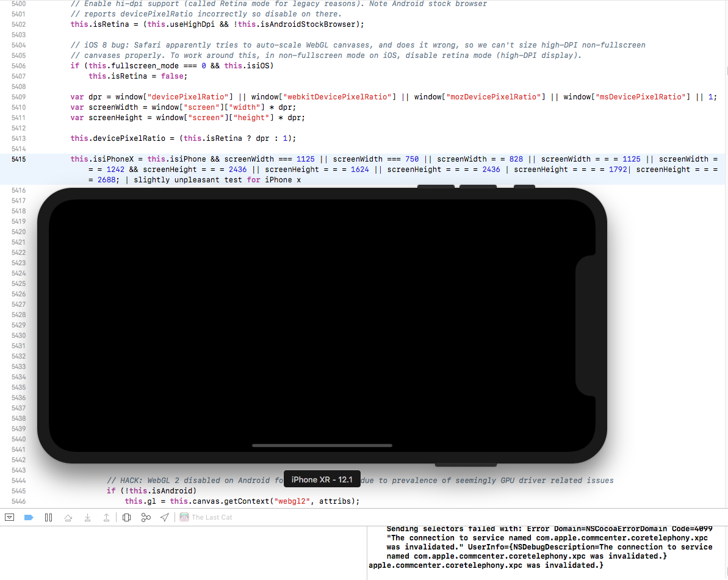Click the Step Over debug icon
The width and height of the screenshot is (728, 580).
68,517
